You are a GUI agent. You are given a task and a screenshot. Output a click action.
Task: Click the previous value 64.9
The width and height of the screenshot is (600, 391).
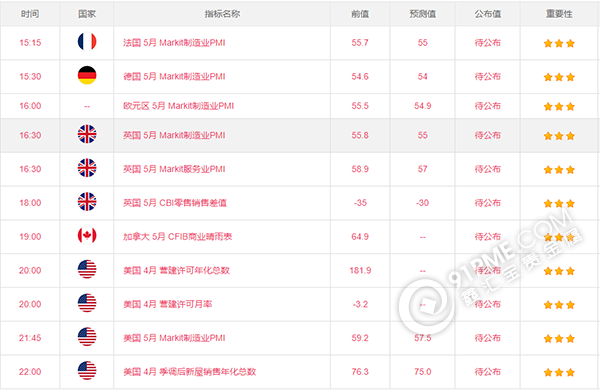click(x=360, y=236)
